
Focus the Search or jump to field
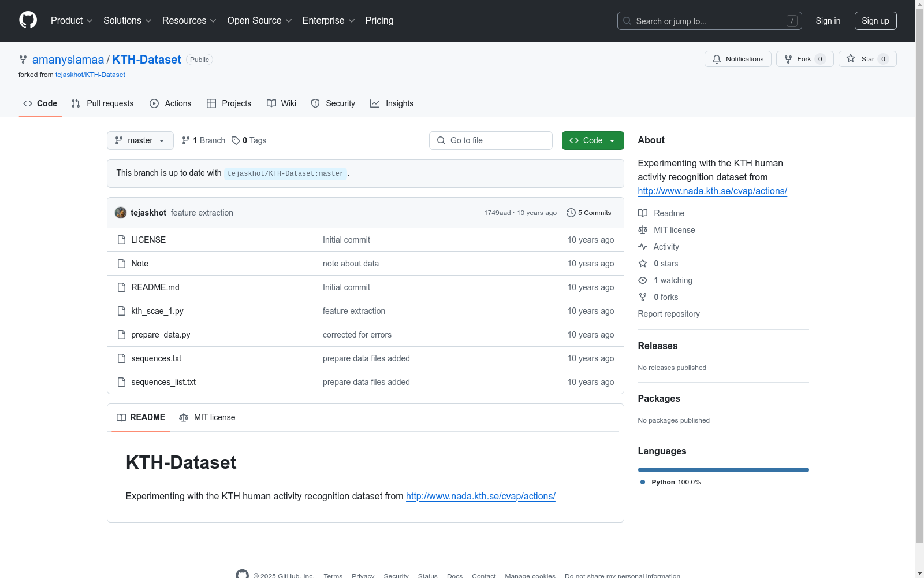point(709,21)
